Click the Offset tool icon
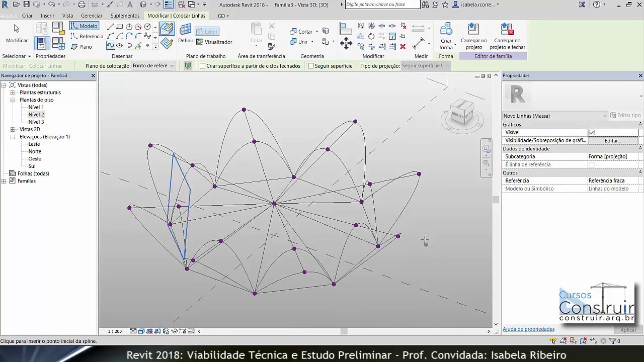Viewport: 644px width, 362px height. [361, 36]
